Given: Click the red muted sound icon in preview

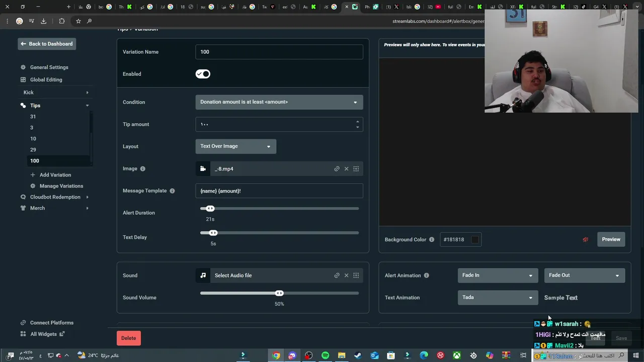Looking at the screenshot, I should point(585,240).
